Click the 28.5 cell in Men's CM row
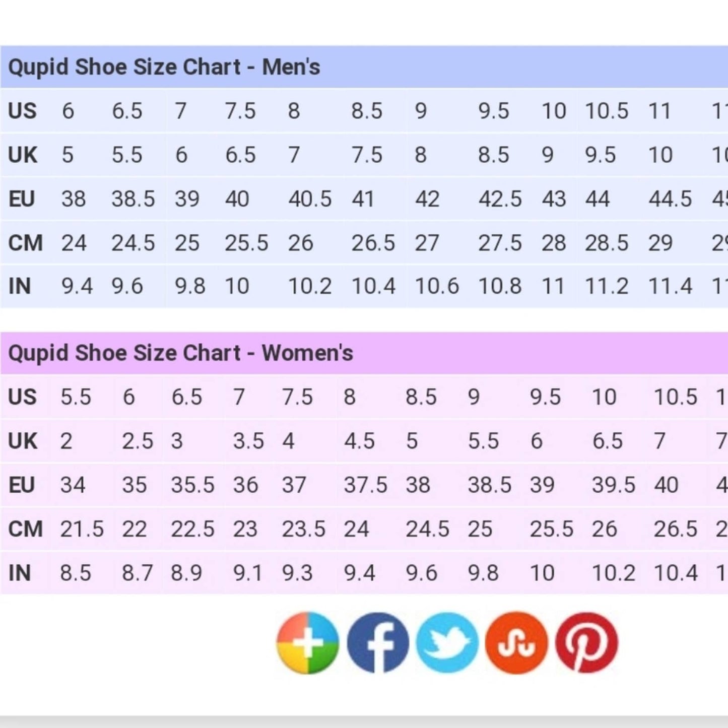Image resolution: width=728 pixels, height=728 pixels. pos(606,243)
